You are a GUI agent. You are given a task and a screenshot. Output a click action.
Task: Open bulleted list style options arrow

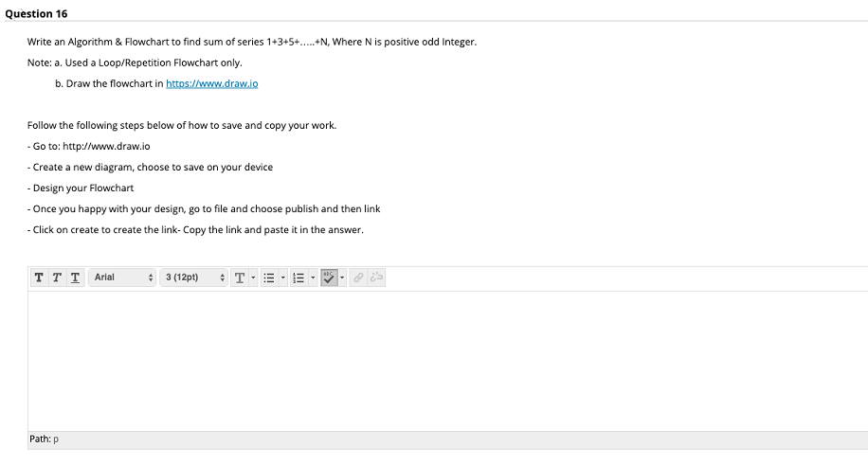click(283, 278)
